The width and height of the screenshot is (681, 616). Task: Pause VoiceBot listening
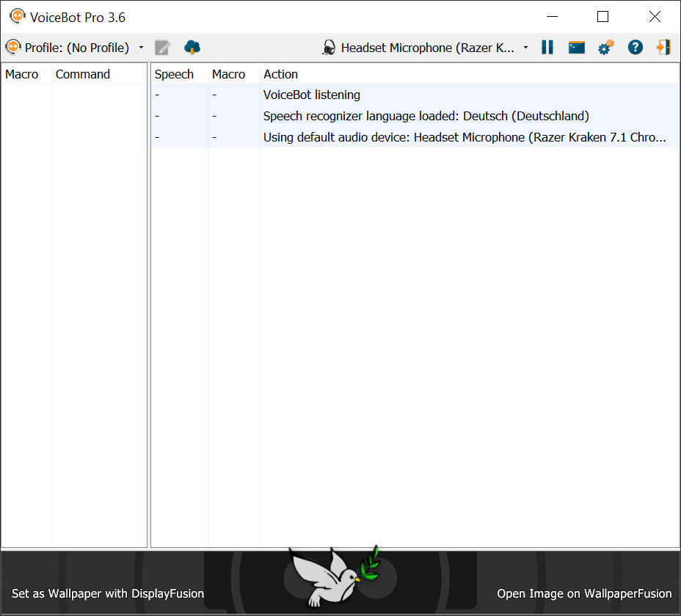click(x=547, y=48)
